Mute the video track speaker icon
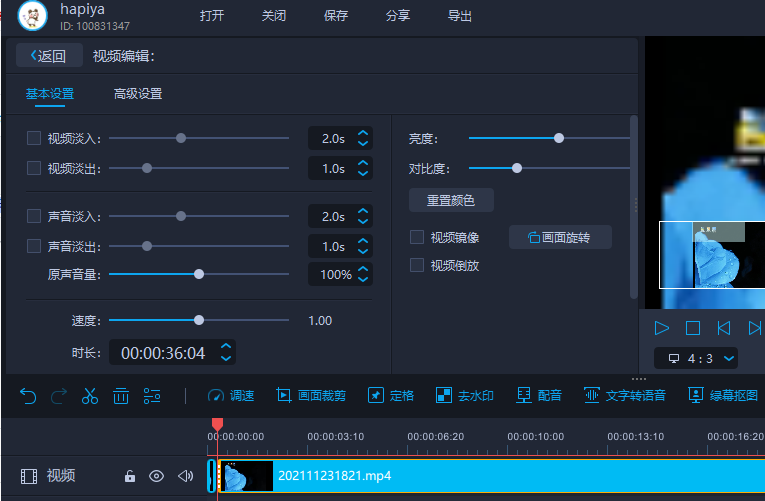 [x=185, y=476]
